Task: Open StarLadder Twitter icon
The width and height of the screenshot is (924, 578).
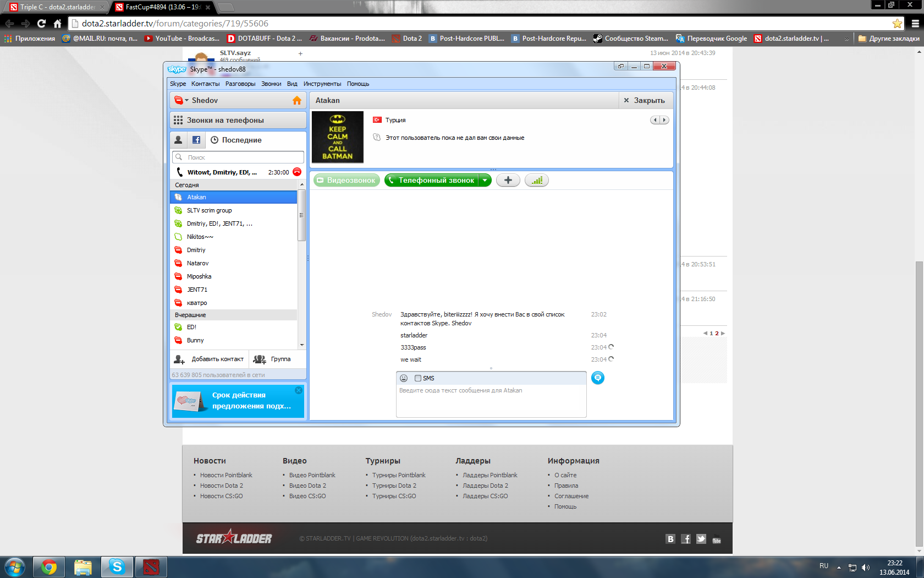Action: [x=701, y=539]
